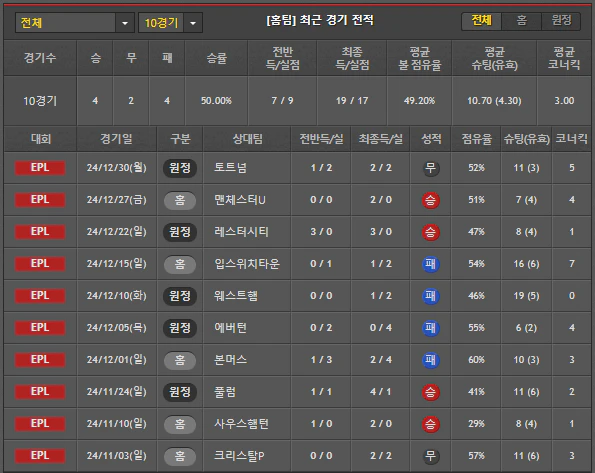Image resolution: width=595 pixels, height=473 pixels.
Task: Click the EPL badge for the 풀럼 match
Action: (40, 392)
